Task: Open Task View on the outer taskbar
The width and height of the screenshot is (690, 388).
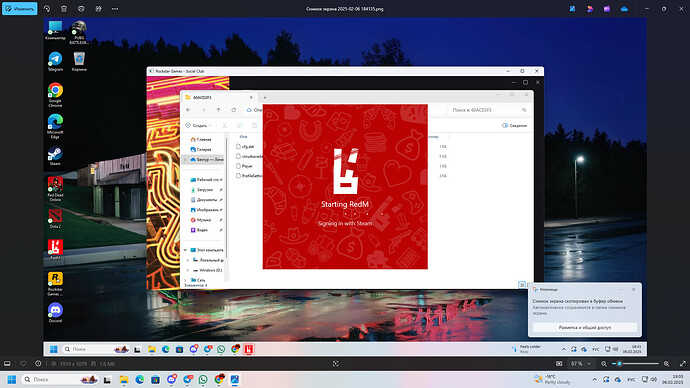Action: coord(107,379)
